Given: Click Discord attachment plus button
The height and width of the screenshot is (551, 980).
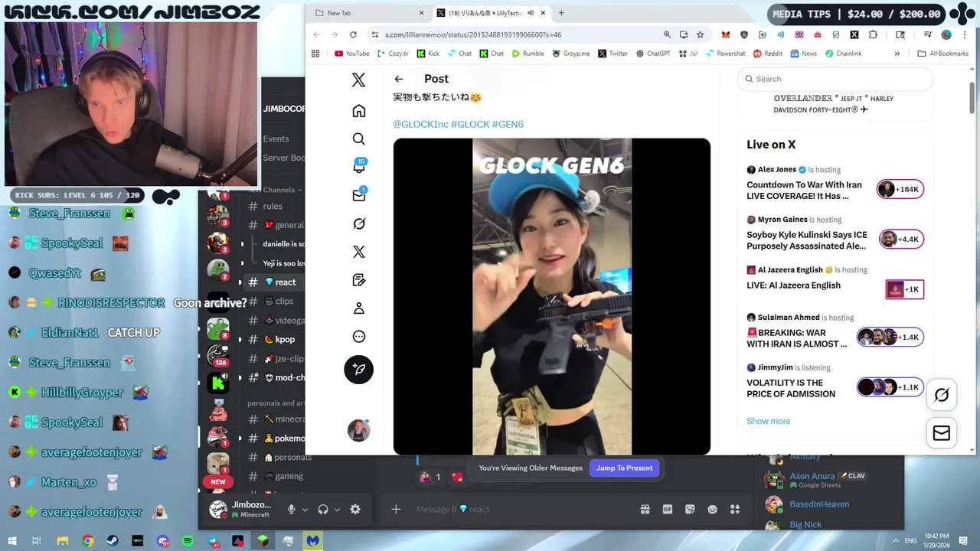Looking at the screenshot, I should click(x=396, y=509).
